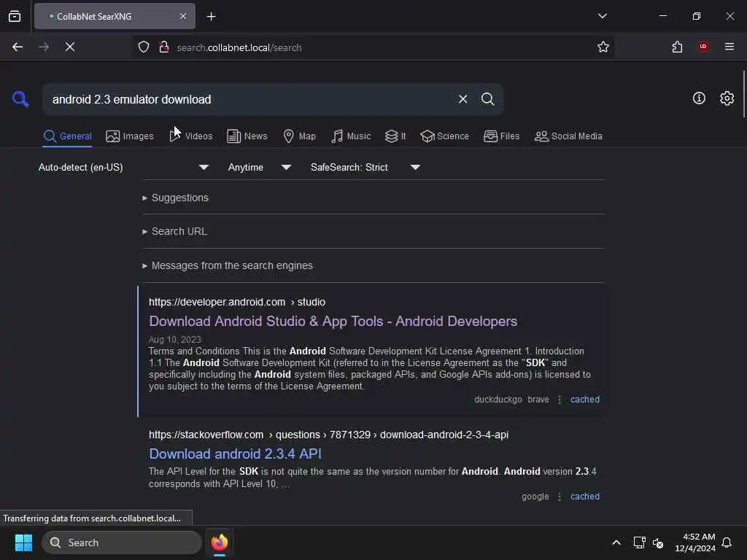Show hidden system tray icons
The image size is (747, 560).
[x=616, y=542]
